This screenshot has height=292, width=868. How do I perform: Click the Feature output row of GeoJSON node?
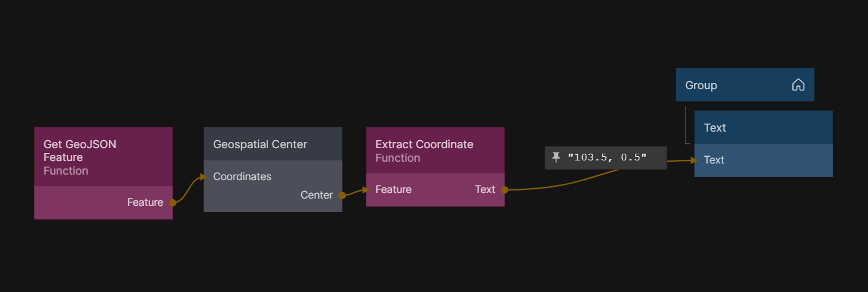point(103,202)
